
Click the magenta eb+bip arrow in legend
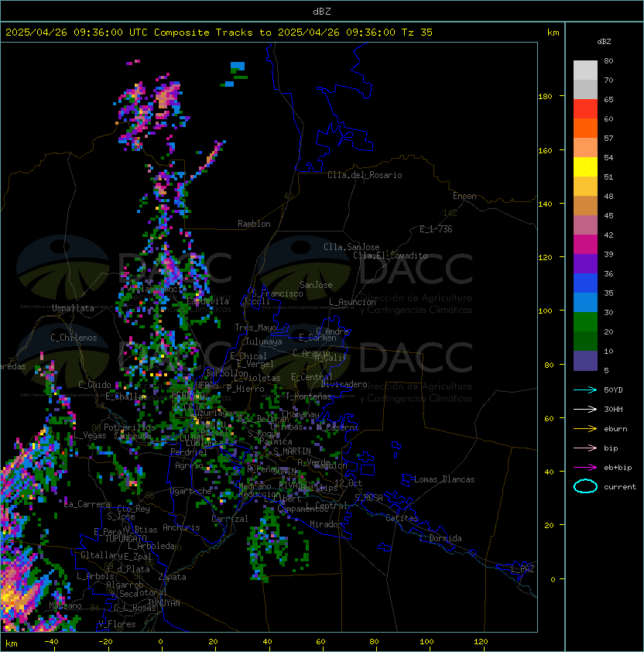(x=585, y=468)
